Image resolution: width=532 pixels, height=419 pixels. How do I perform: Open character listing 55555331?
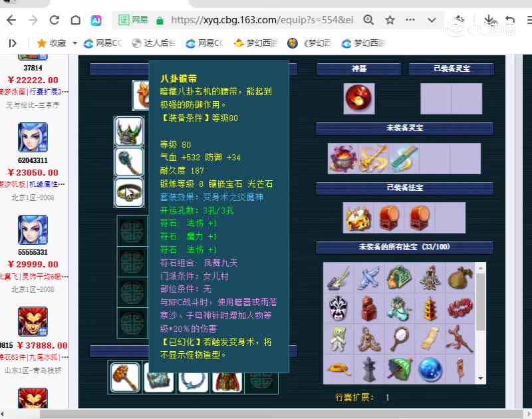[33, 252]
